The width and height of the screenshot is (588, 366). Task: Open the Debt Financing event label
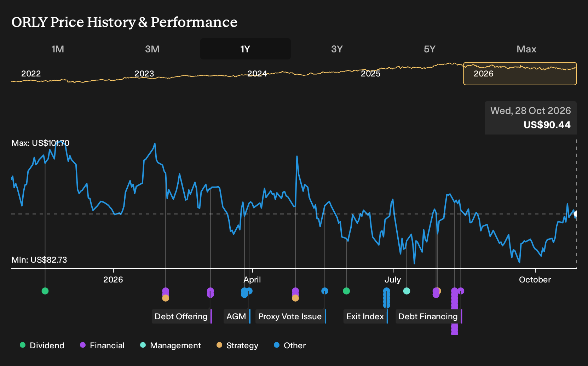tap(428, 316)
